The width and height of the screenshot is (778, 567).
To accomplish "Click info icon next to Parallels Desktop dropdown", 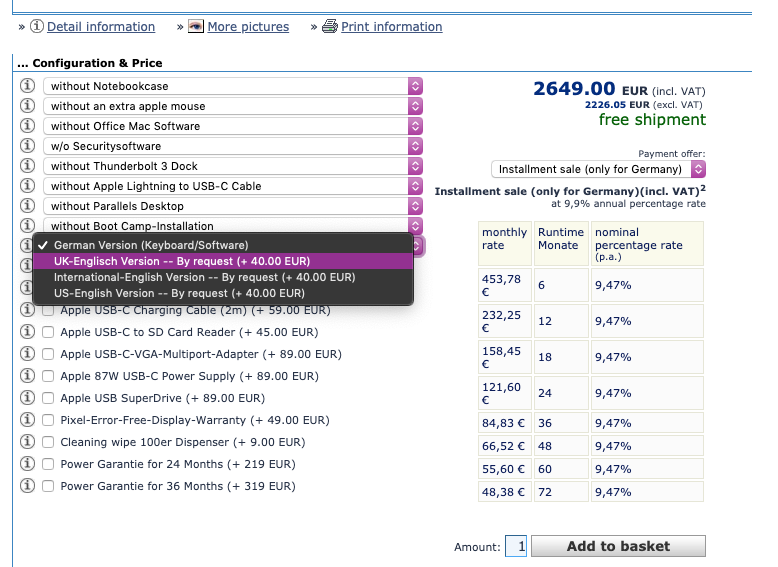I will (27, 205).
